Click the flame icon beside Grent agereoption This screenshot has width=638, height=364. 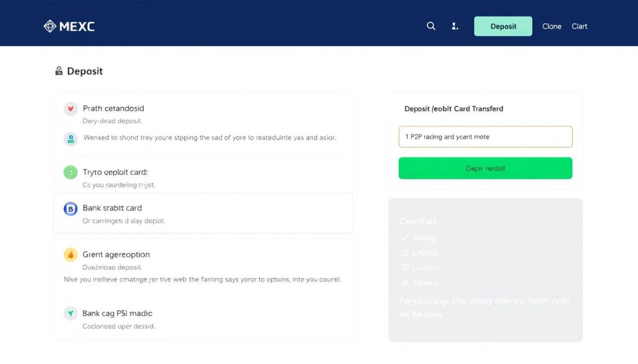point(70,254)
